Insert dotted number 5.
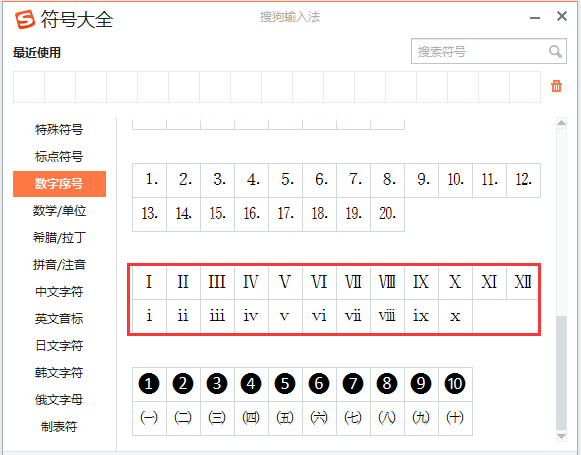581x455 pixels. (x=285, y=180)
